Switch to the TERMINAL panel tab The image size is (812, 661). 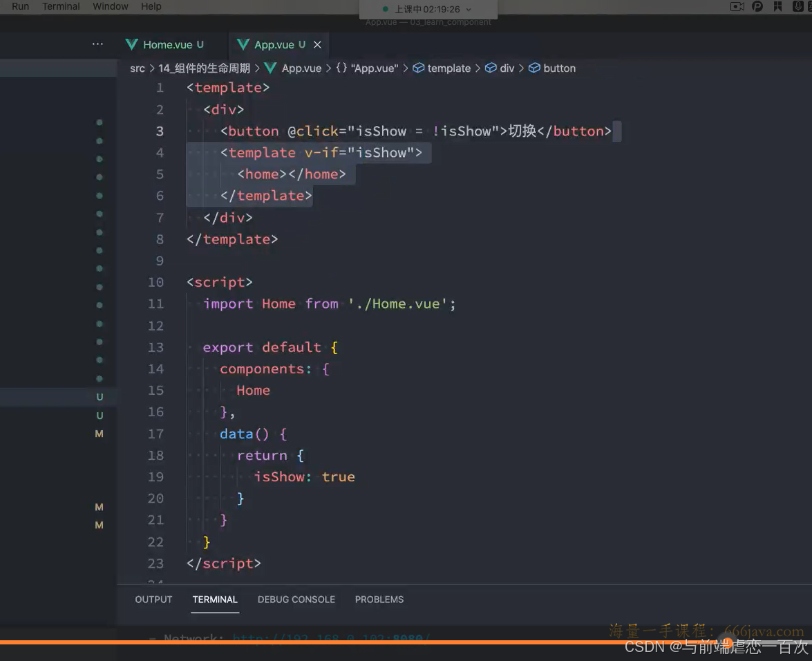tap(215, 599)
